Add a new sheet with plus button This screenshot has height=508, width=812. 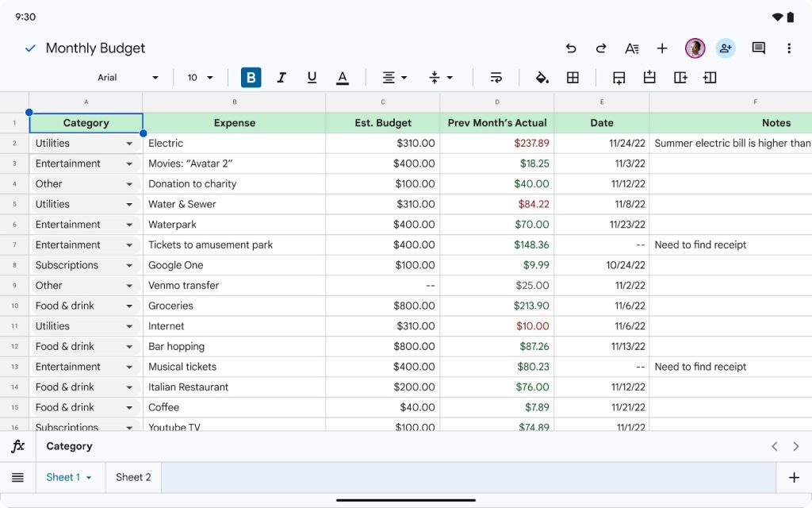(x=794, y=477)
